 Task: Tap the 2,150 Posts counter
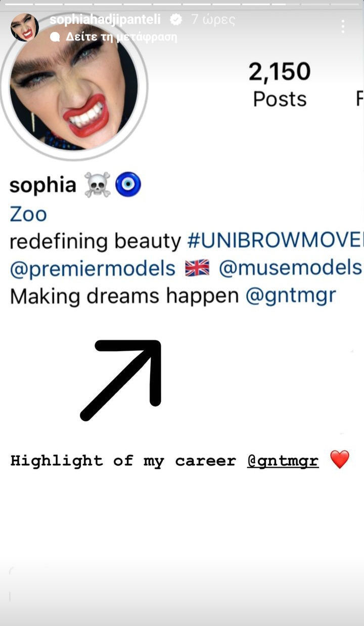pos(280,85)
